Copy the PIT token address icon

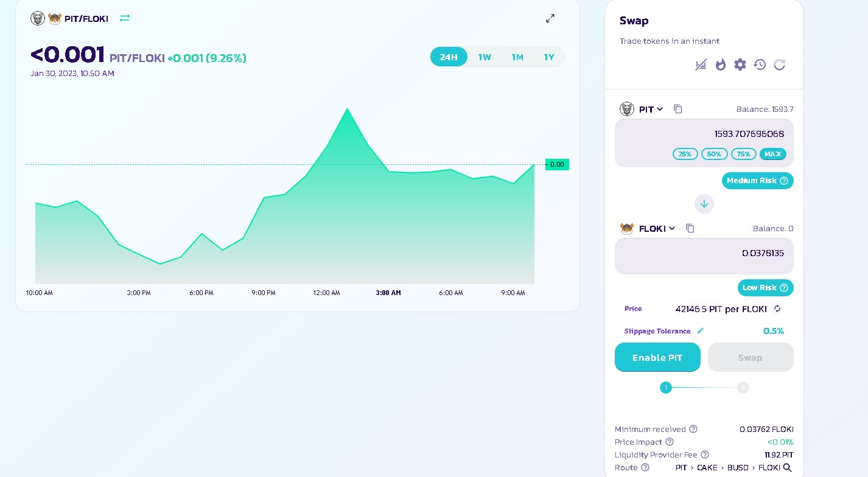coord(678,109)
